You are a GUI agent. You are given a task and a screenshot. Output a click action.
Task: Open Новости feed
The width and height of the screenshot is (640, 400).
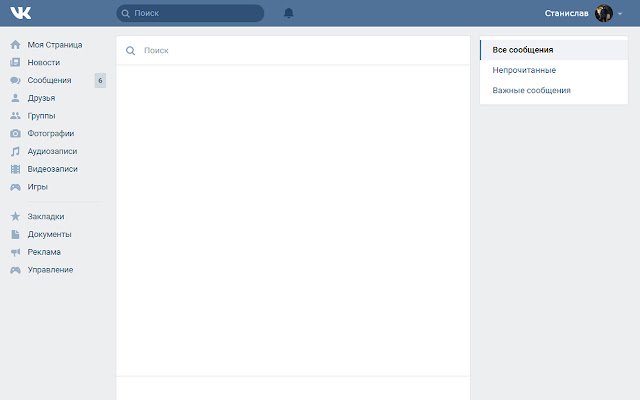coord(44,62)
